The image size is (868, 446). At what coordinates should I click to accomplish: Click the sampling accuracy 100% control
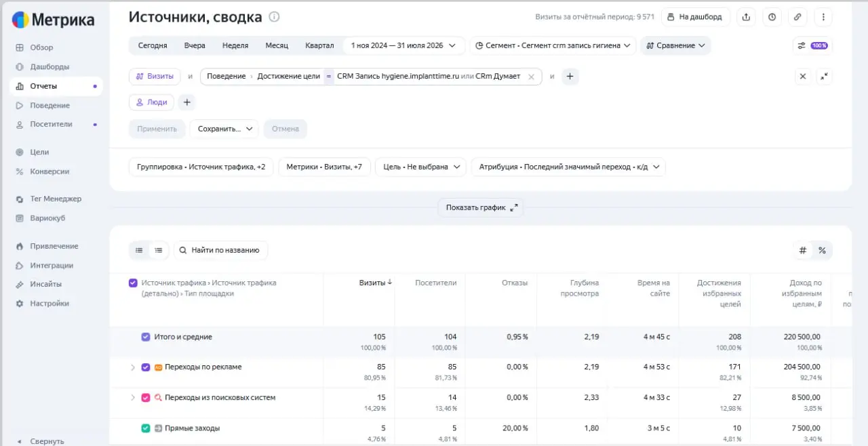(x=812, y=45)
